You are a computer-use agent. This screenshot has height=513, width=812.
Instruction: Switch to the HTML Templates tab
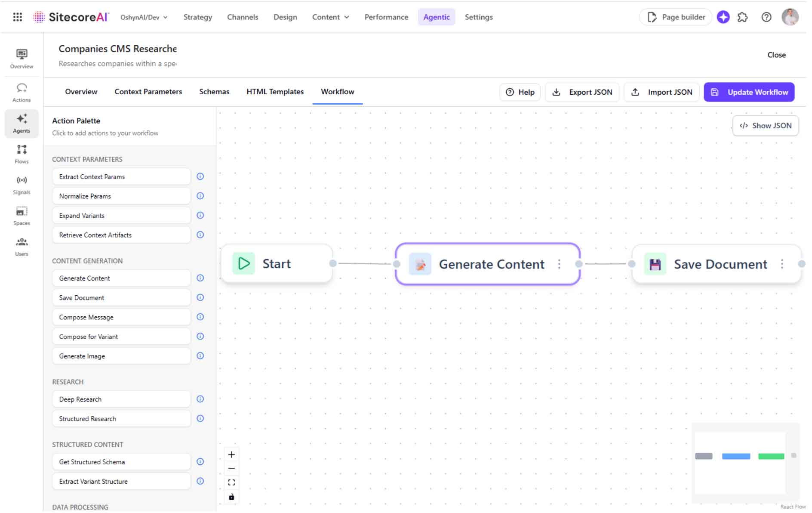pyautogui.click(x=276, y=92)
